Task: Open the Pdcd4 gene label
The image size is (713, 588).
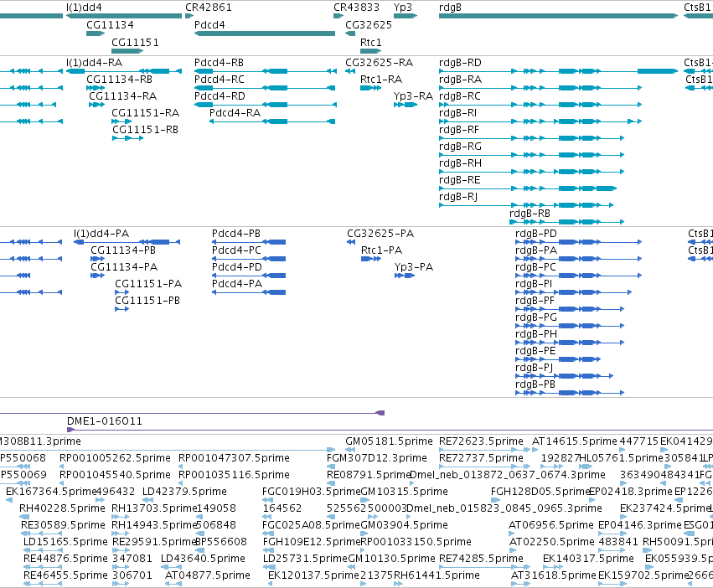Action: [209, 25]
